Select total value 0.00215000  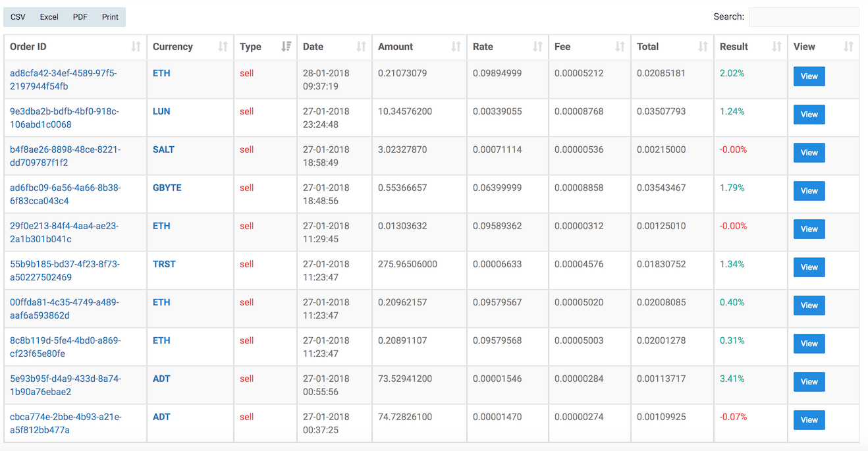tap(661, 149)
